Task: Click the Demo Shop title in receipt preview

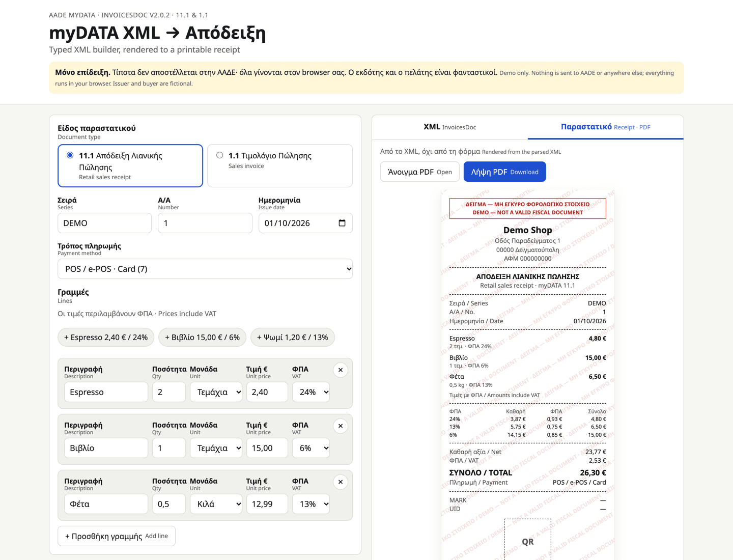Action: click(x=528, y=230)
